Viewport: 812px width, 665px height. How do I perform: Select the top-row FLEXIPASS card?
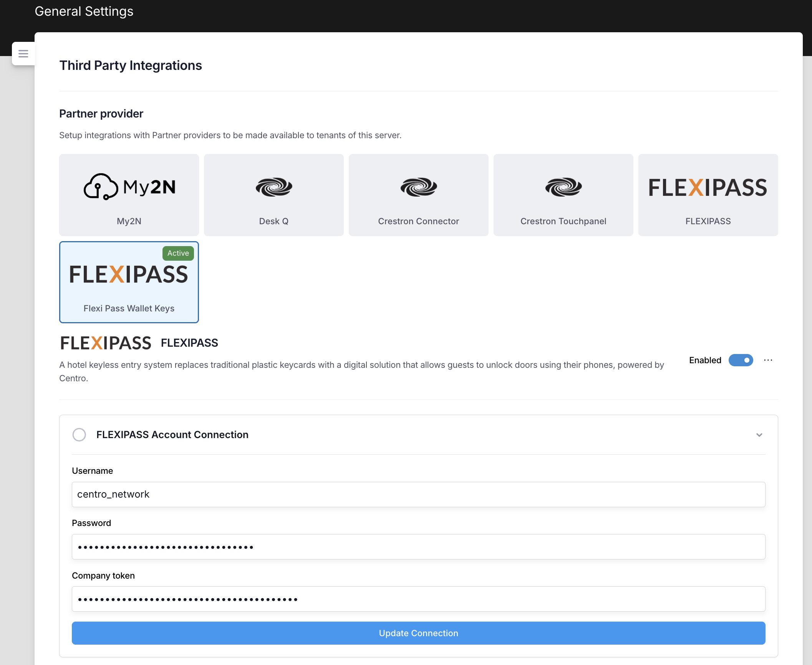click(x=708, y=195)
